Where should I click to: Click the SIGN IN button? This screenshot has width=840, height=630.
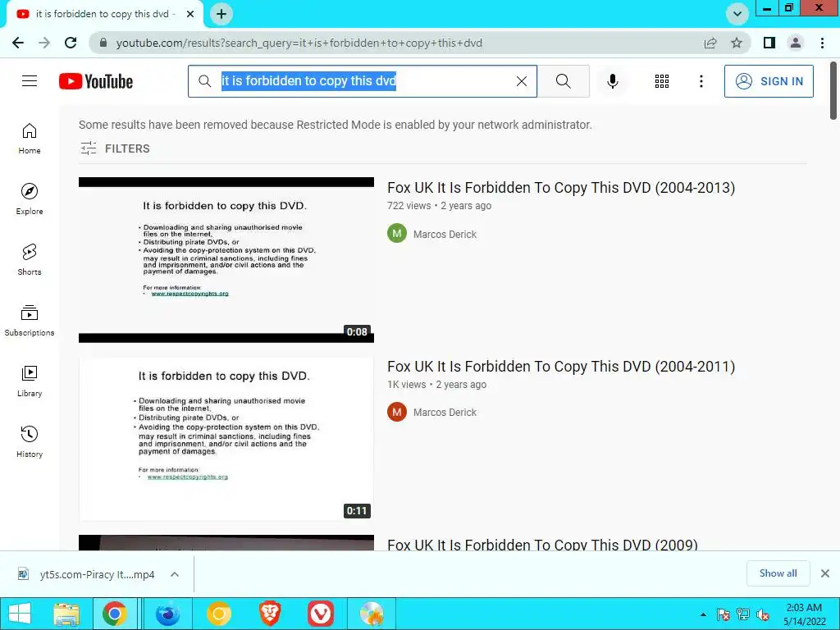(x=769, y=81)
